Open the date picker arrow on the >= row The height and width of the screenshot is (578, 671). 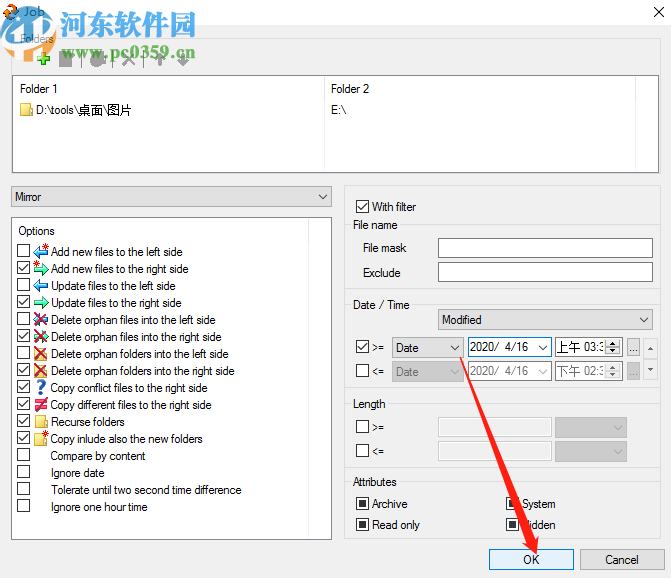pyautogui.click(x=543, y=347)
